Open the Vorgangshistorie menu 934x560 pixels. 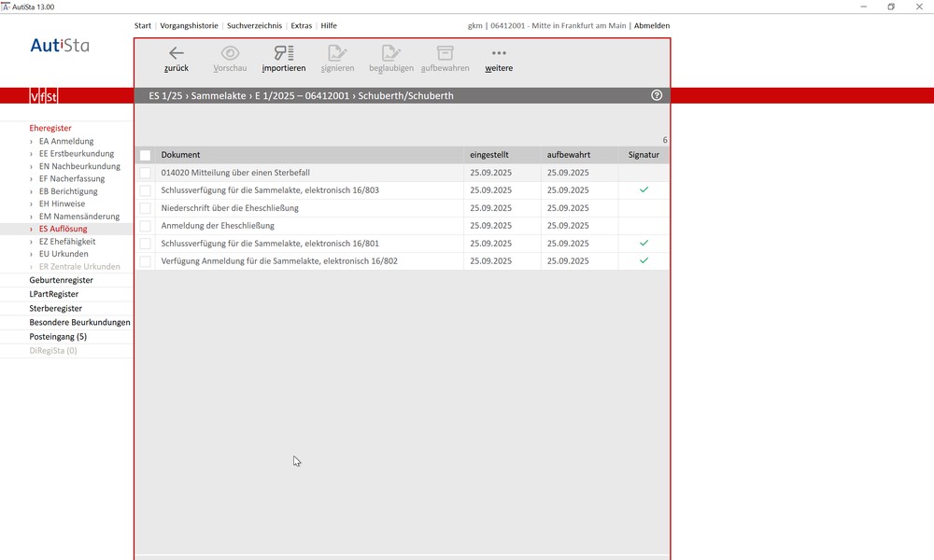click(189, 26)
